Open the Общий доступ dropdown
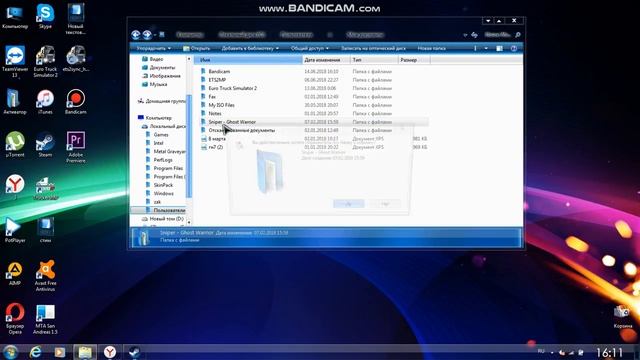 click(x=309, y=48)
